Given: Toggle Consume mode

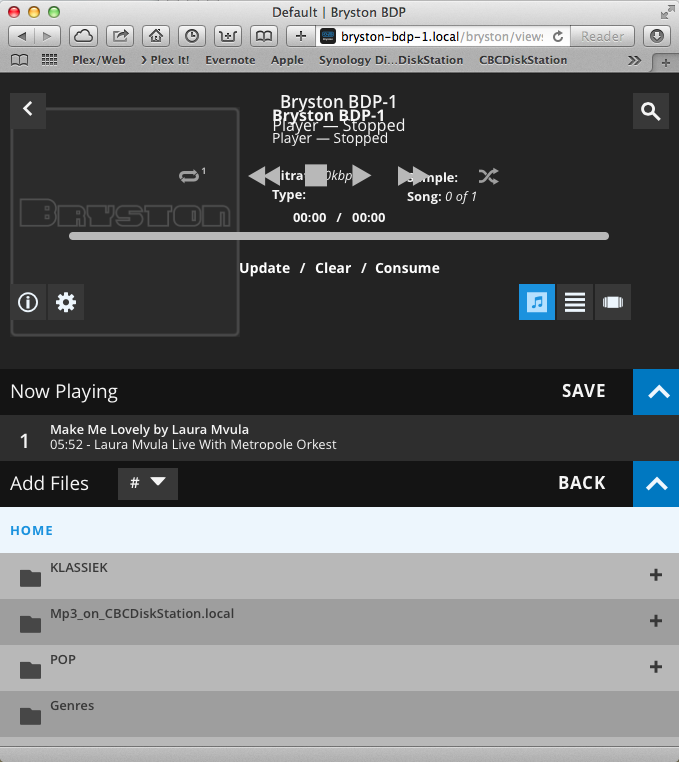Looking at the screenshot, I should tap(407, 268).
